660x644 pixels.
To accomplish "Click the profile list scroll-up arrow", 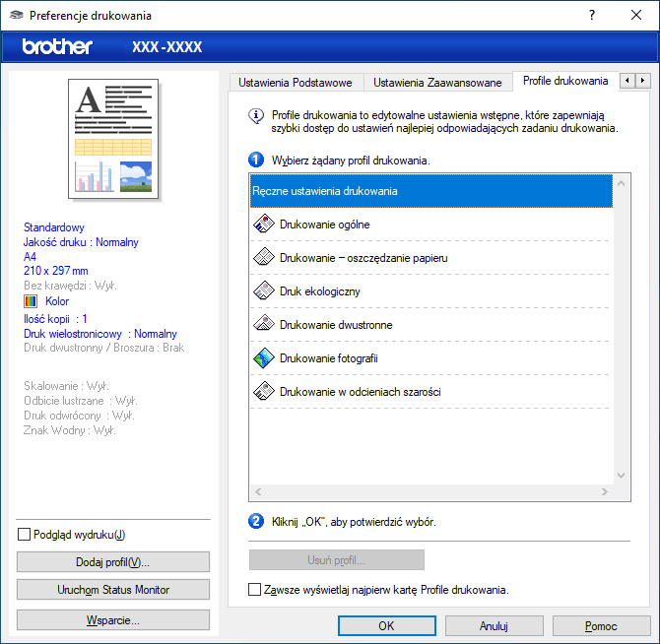I will tap(621, 183).
